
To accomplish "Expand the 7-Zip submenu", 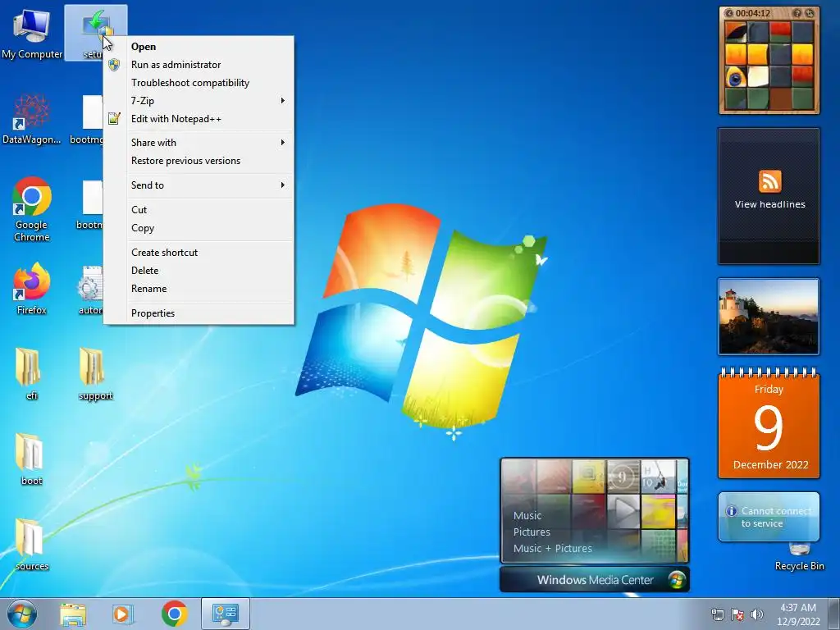I will click(199, 101).
